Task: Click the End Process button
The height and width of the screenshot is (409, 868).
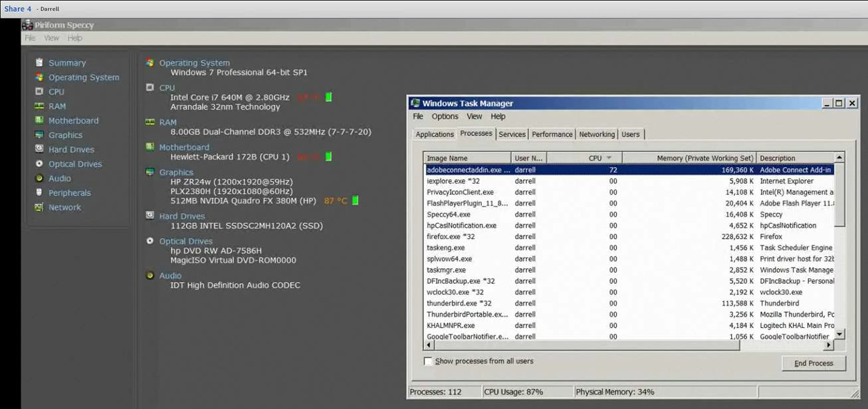Action: click(x=814, y=363)
